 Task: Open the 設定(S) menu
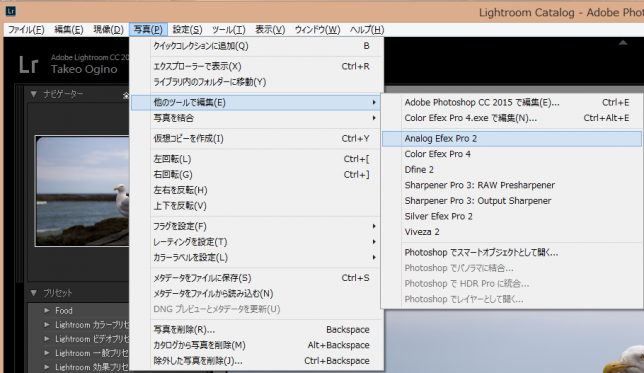click(x=187, y=30)
